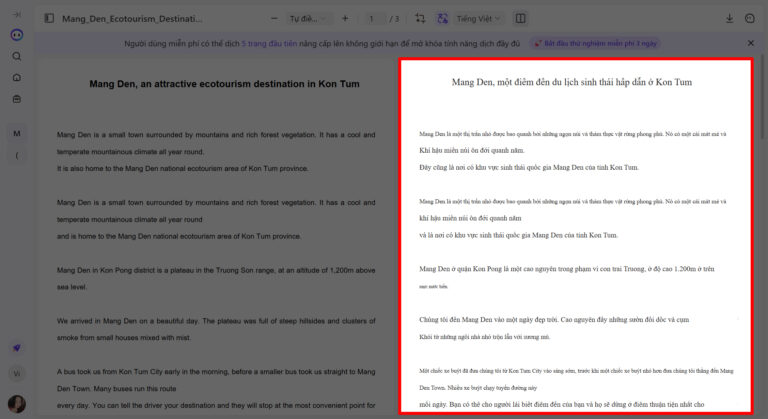The height and width of the screenshot is (419, 768).
Task: Download the translated document
Action: tap(729, 18)
